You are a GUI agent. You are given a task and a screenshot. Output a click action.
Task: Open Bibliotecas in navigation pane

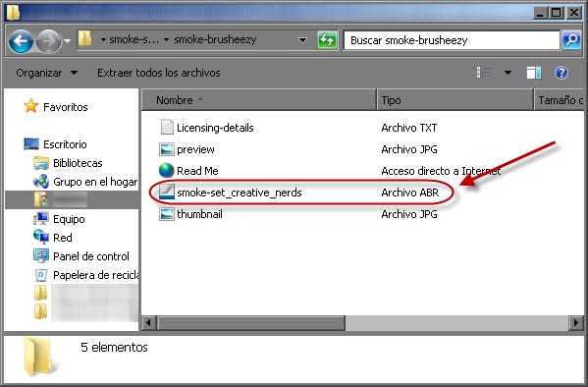click(78, 163)
